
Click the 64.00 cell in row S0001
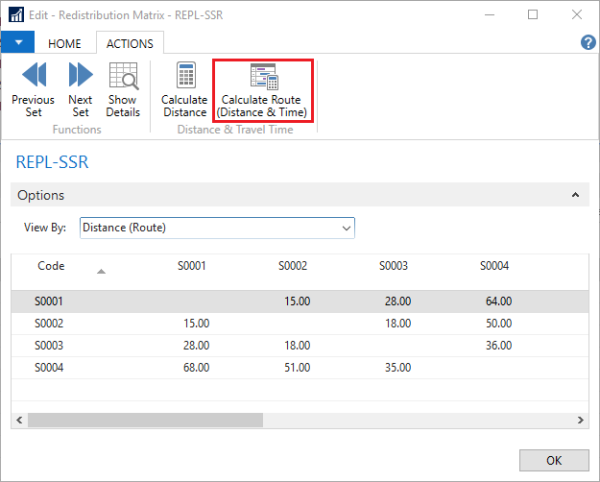(498, 300)
